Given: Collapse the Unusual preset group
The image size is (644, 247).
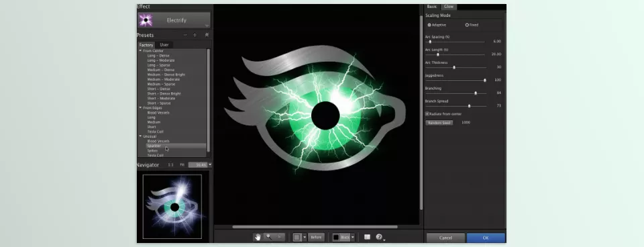Looking at the screenshot, I should pyautogui.click(x=140, y=136).
